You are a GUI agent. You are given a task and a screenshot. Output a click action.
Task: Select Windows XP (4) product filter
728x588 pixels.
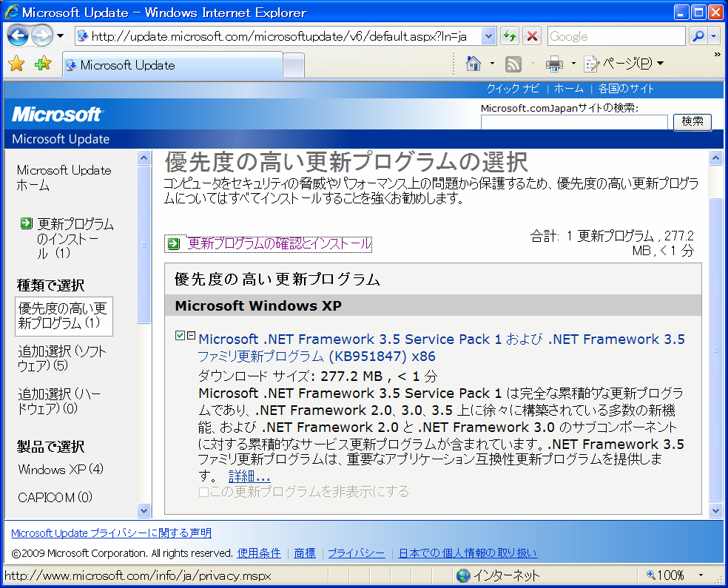61,469
